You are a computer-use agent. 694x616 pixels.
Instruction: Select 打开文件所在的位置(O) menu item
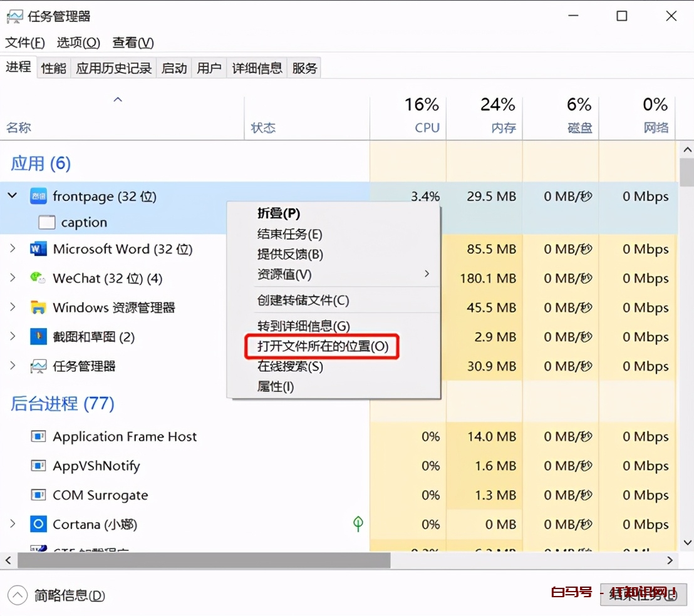point(323,346)
